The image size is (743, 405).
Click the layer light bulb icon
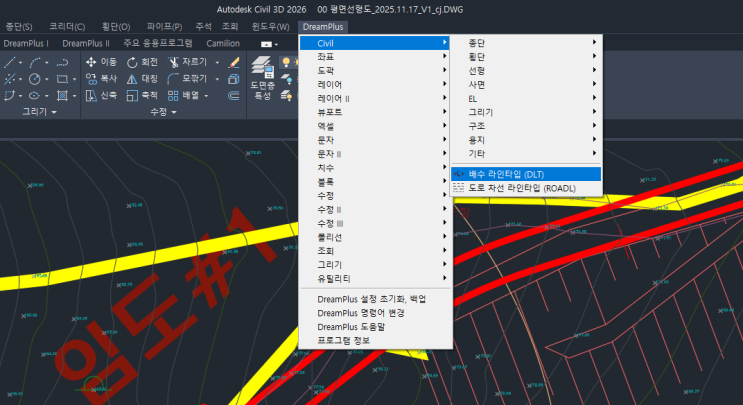[x=286, y=62]
